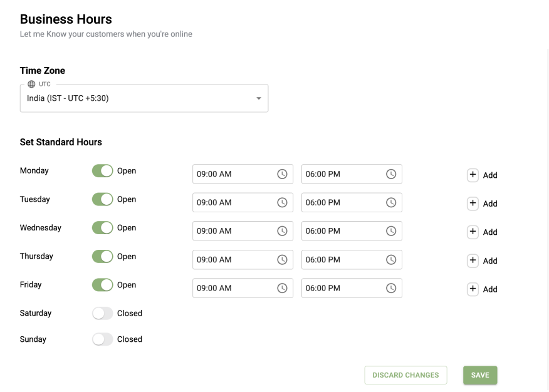Open clock picker for Monday closing time
This screenshot has width=549, height=392.
[391, 174]
